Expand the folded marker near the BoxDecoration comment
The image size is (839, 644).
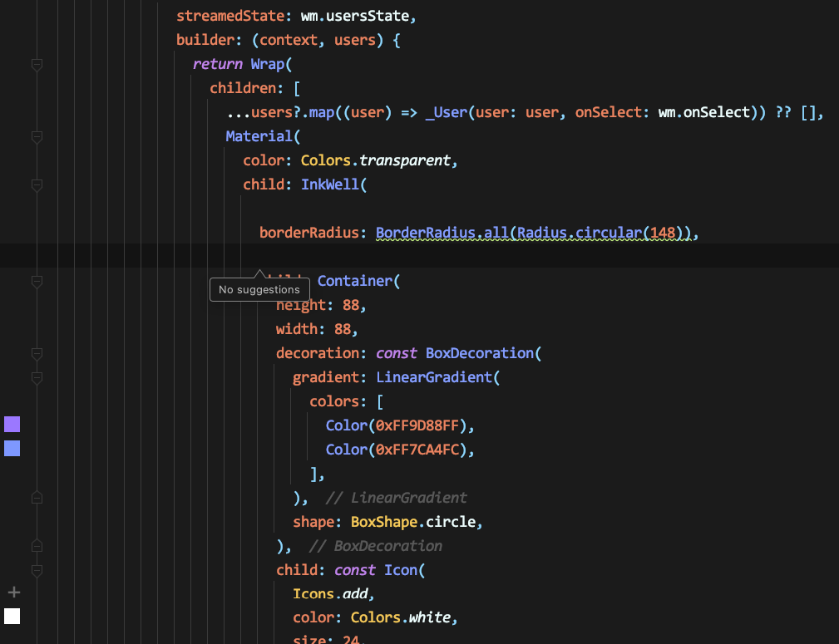(x=37, y=545)
